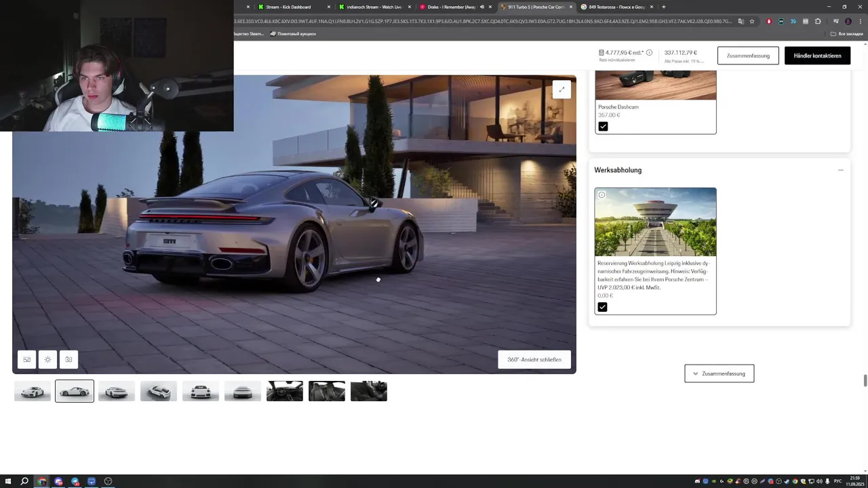Select the 911 Turbo S tab

click(x=536, y=7)
